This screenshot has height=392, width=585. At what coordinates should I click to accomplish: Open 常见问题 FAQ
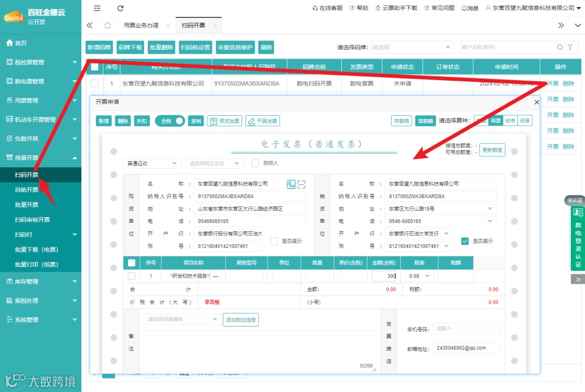click(x=439, y=8)
